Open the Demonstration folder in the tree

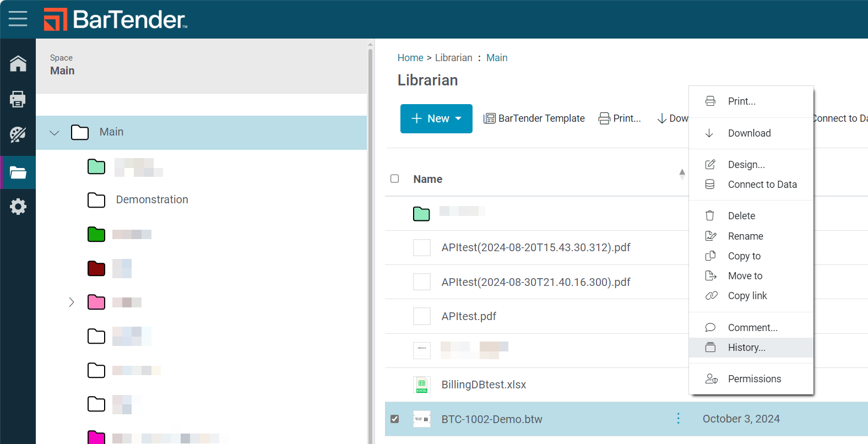coord(152,199)
